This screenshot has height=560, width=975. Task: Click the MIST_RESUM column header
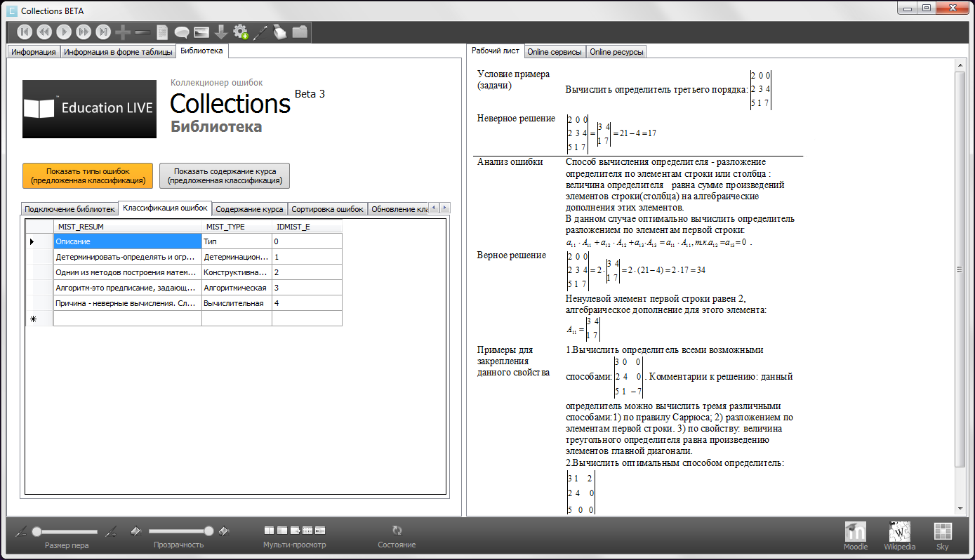(x=128, y=226)
